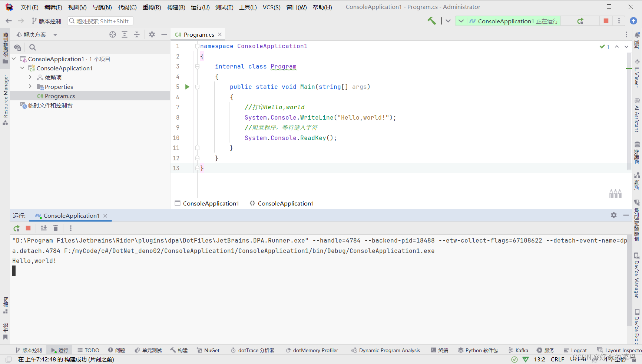Collapse the ConsoleApplication1 project node
This screenshot has width=642, height=364.
(22, 68)
